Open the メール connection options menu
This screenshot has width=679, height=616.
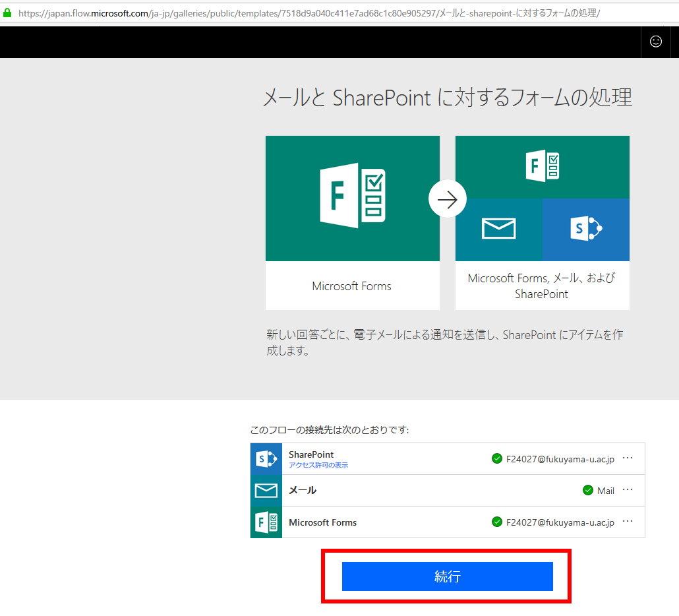[628, 489]
